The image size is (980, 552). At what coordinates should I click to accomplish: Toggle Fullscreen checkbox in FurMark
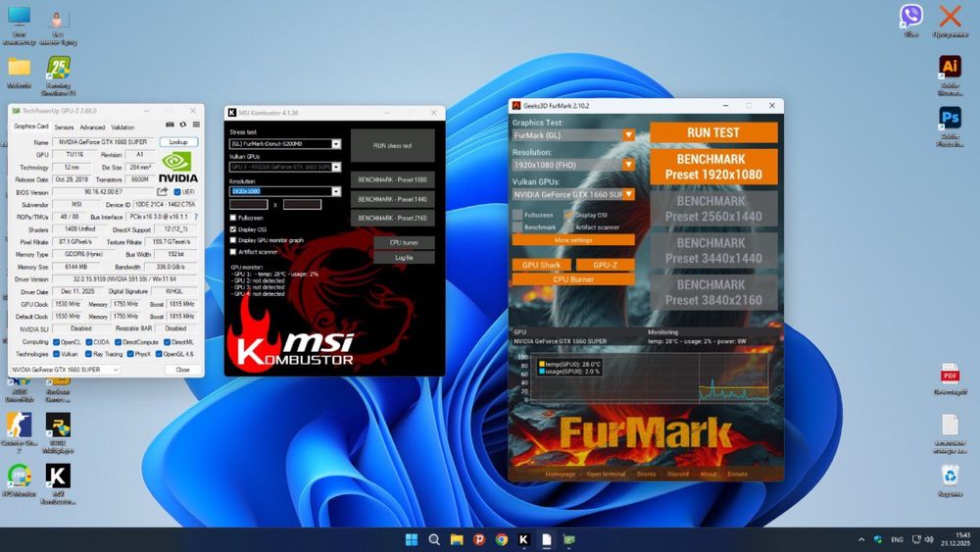click(517, 215)
